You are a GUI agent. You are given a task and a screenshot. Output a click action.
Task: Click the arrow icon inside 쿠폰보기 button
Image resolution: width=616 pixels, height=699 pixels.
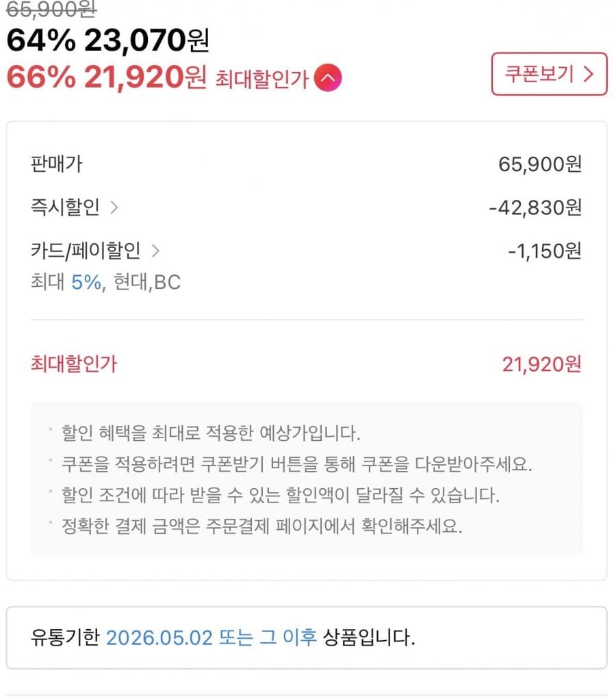[x=587, y=74]
